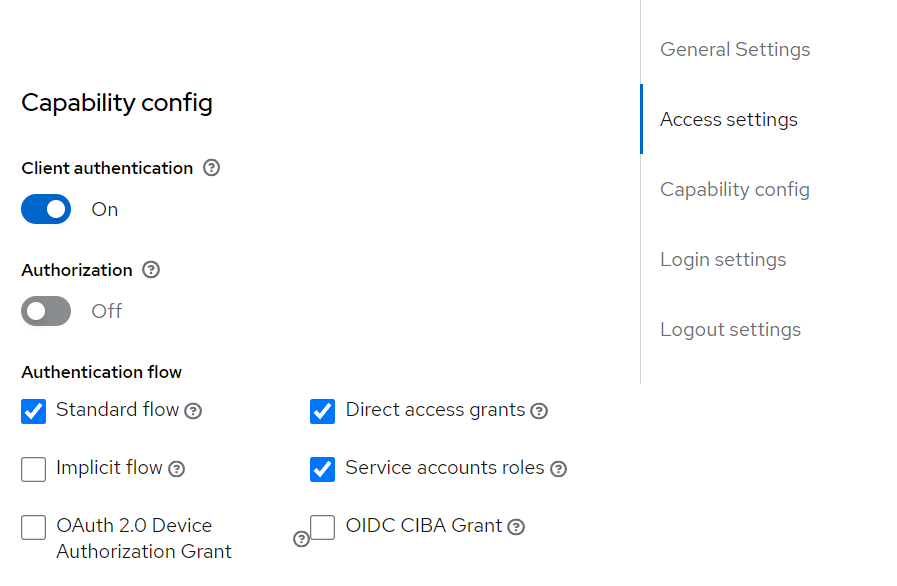This screenshot has height=586, width=897.
Task: Go to Capability config in side navigation
Action: click(735, 189)
